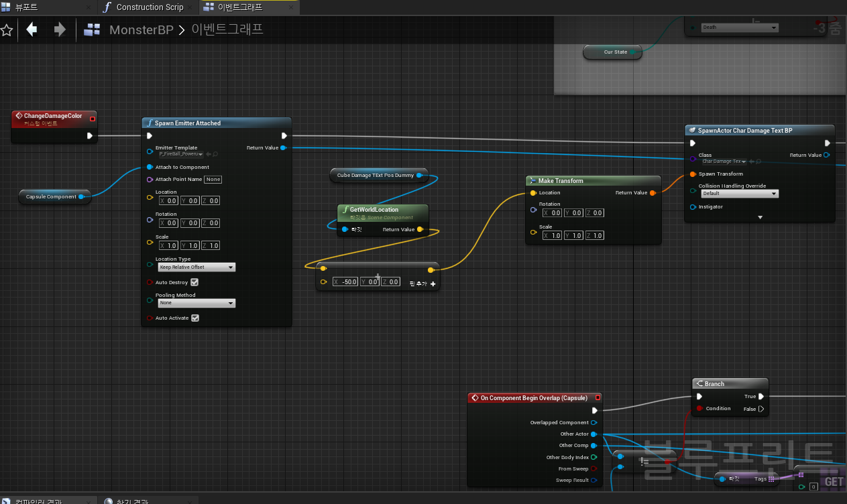Click the Instigator input pin

coord(693,206)
